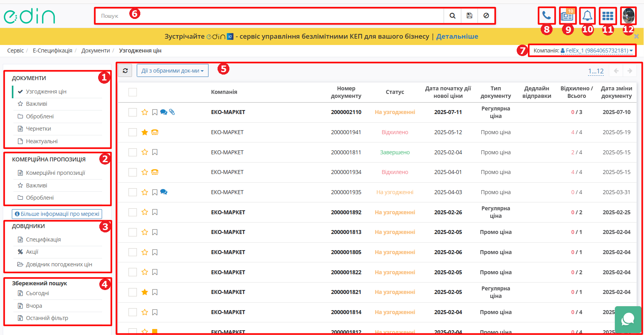Bookmark document 2000001892

click(155, 212)
